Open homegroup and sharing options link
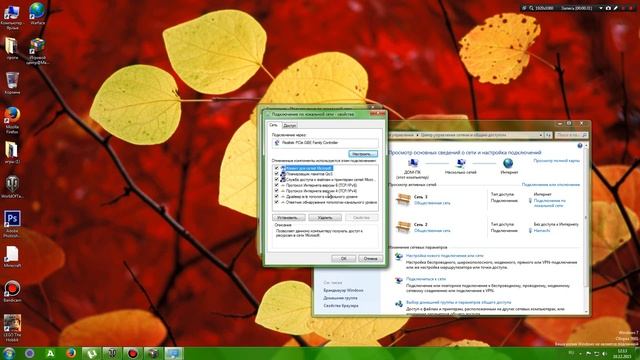This screenshot has width=640, height=360. (x=458, y=302)
